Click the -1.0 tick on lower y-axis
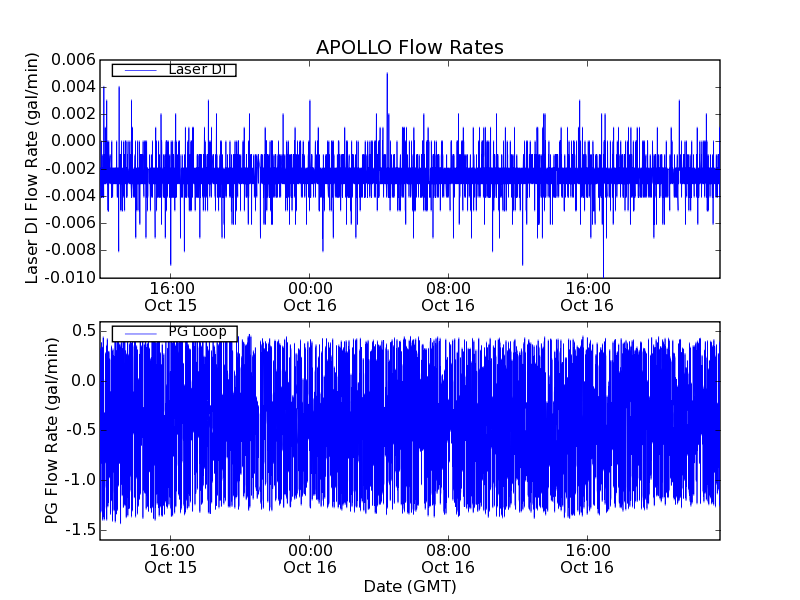The width and height of the screenshot is (800, 600). [80, 480]
